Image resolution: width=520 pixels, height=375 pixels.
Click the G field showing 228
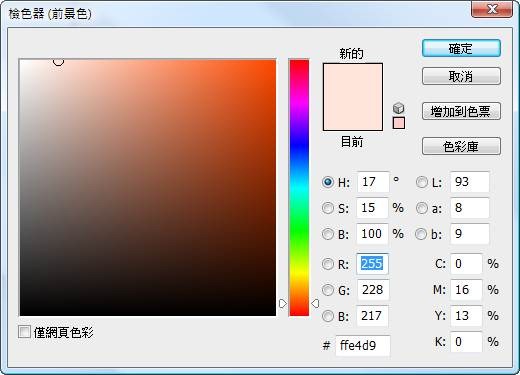pyautogui.click(x=373, y=290)
